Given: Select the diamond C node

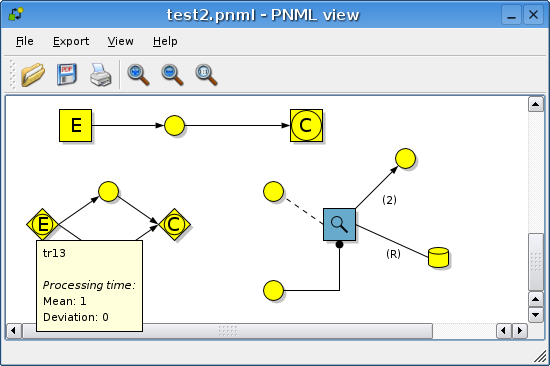Looking at the screenshot, I should 174,224.
